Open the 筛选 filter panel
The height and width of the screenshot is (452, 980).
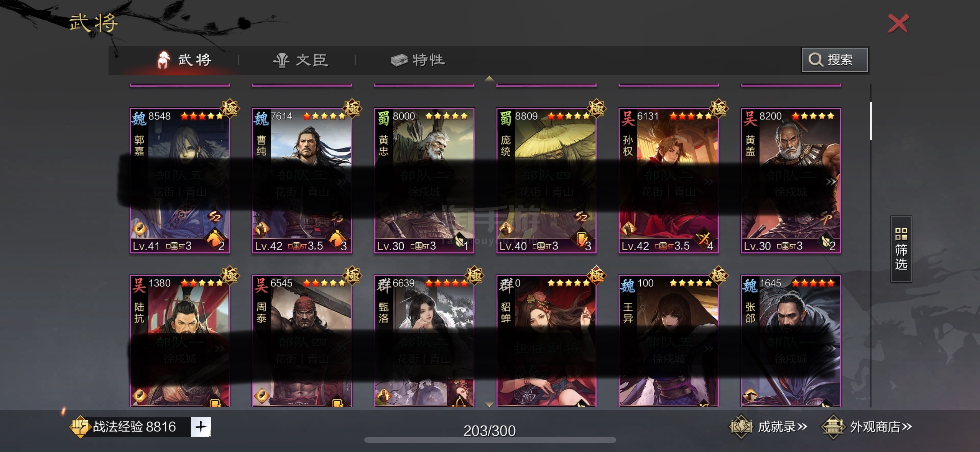(901, 249)
